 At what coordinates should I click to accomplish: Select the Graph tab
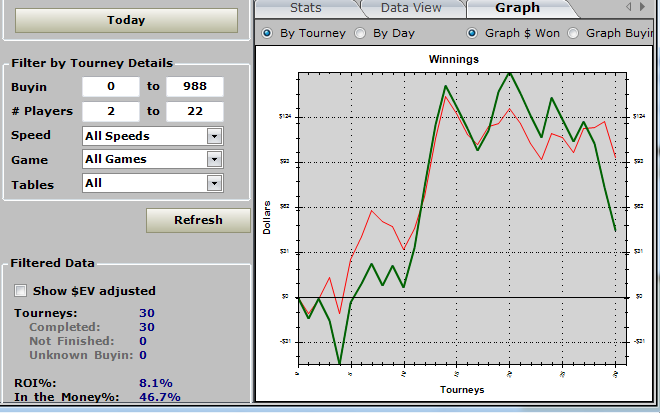point(517,8)
